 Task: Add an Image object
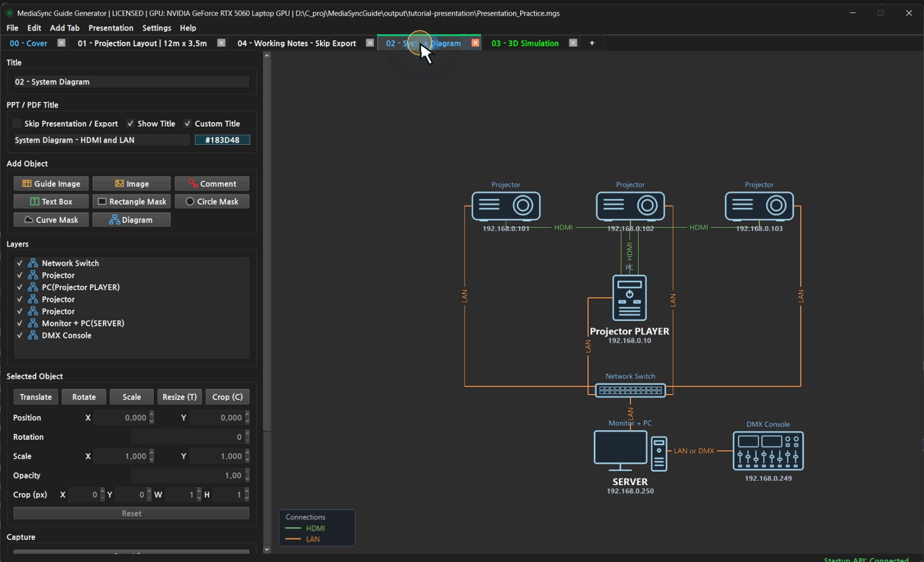tap(131, 184)
